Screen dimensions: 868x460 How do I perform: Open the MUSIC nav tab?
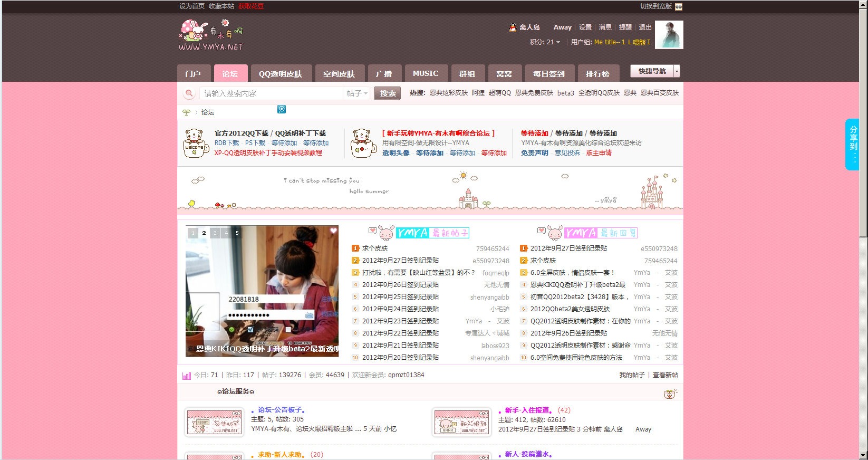[426, 73]
